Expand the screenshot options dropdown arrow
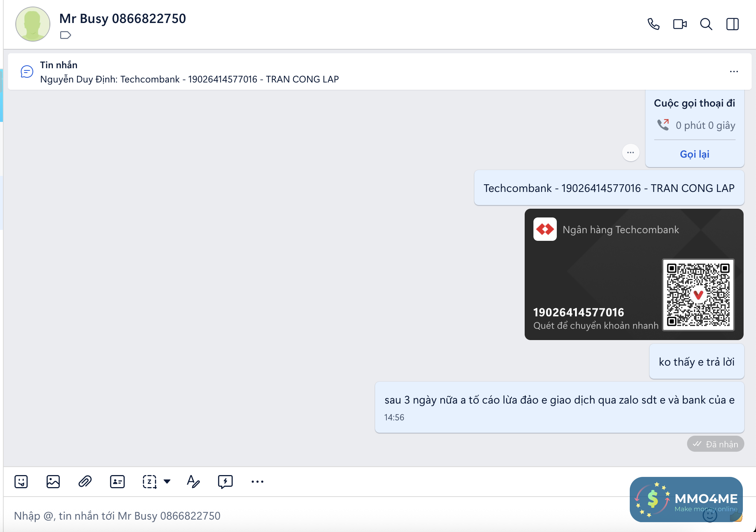Image resolution: width=756 pixels, height=532 pixels. pyautogui.click(x=167, y=482)
